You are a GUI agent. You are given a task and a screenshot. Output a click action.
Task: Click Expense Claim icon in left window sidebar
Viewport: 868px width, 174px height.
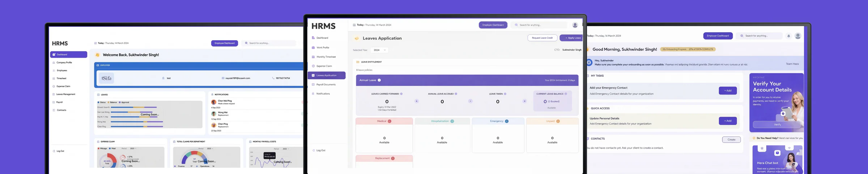(x=54, y=86)
